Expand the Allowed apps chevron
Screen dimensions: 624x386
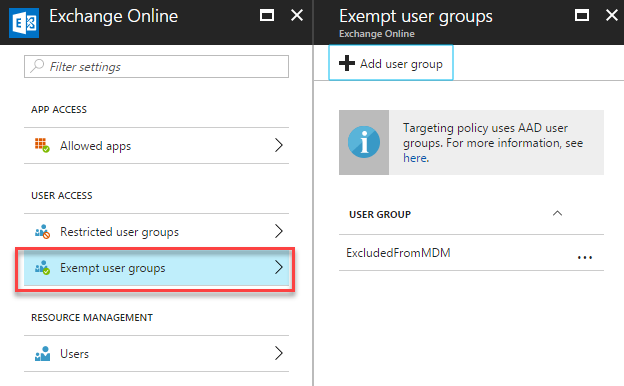[x=279, y=145]
